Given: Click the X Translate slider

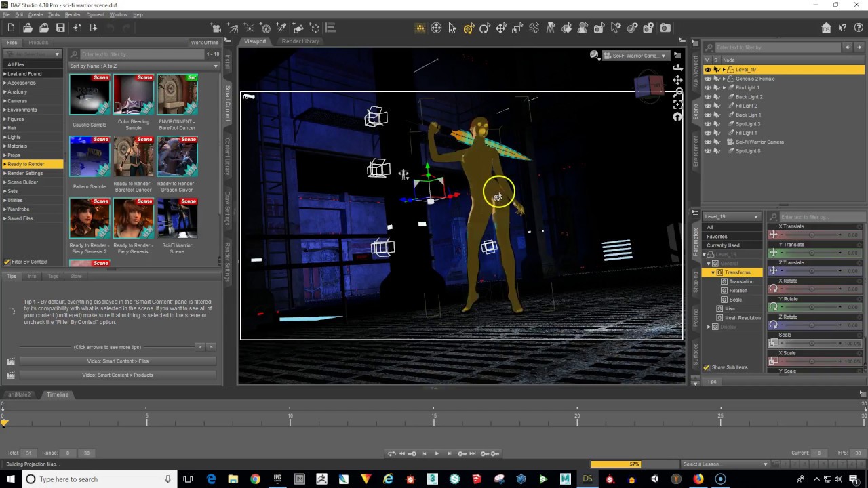Looking at the screenshot, I should pyautogui.click(x=811, y=235).
